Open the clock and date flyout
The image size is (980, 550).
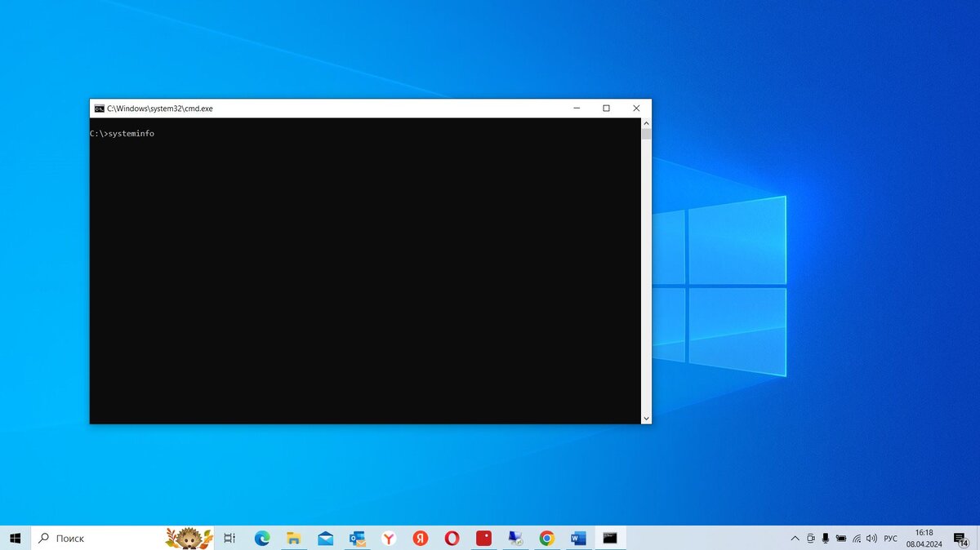pyautogui.click(x=924, y=538)
